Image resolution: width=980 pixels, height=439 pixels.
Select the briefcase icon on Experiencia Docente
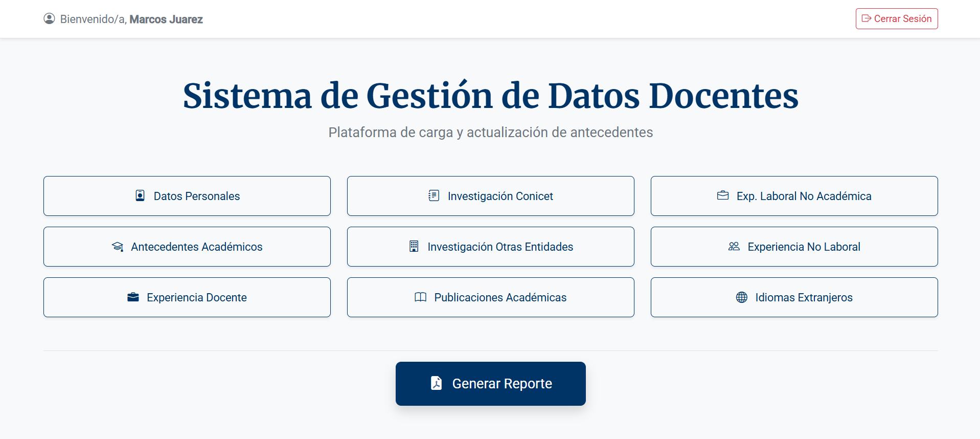pos(133,297)
